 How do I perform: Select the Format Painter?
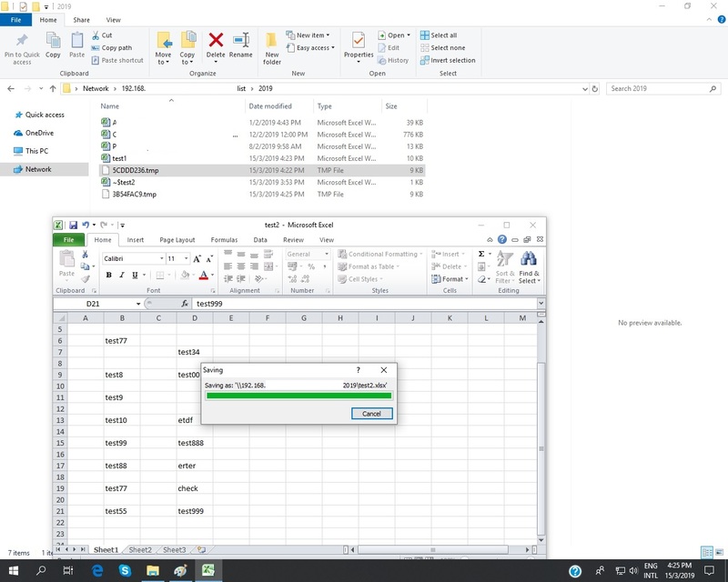click(86, 279)
